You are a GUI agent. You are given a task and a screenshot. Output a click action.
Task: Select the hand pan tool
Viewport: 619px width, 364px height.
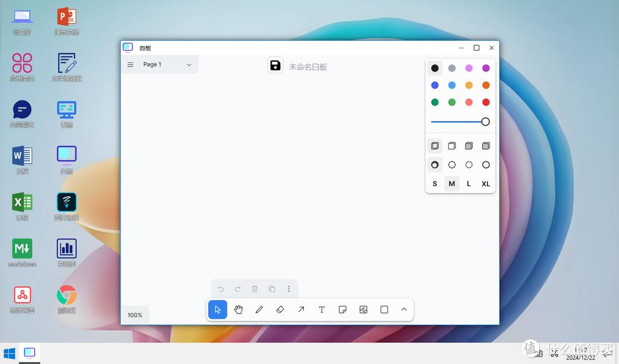pos(238,310)
